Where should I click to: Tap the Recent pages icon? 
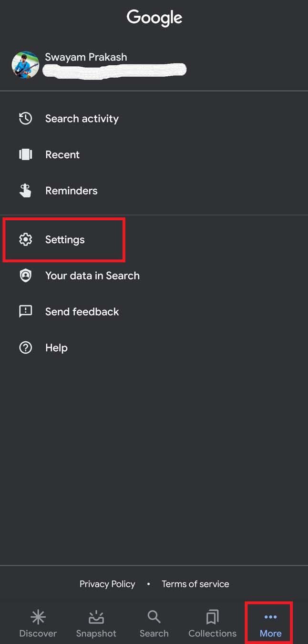[25, 154]
